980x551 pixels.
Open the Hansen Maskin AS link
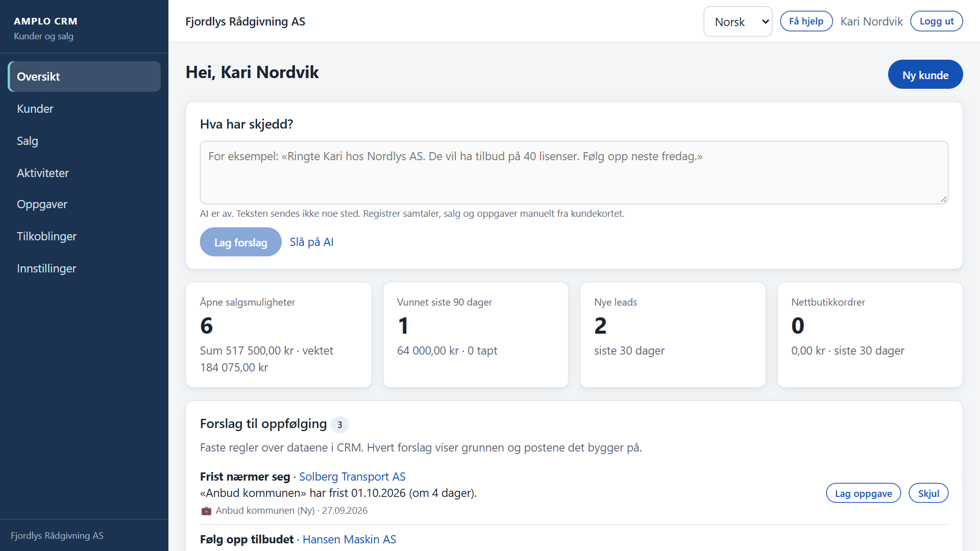pos(349,539)
